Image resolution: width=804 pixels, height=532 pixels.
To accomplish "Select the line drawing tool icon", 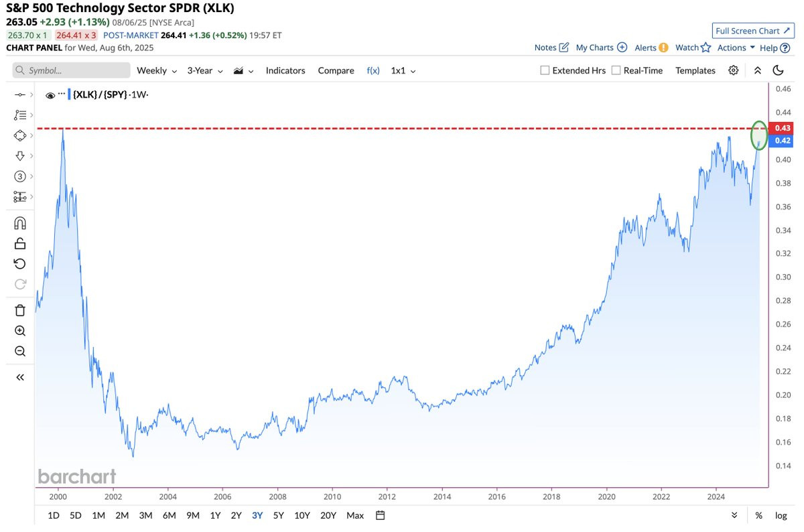I will [19, 95].
